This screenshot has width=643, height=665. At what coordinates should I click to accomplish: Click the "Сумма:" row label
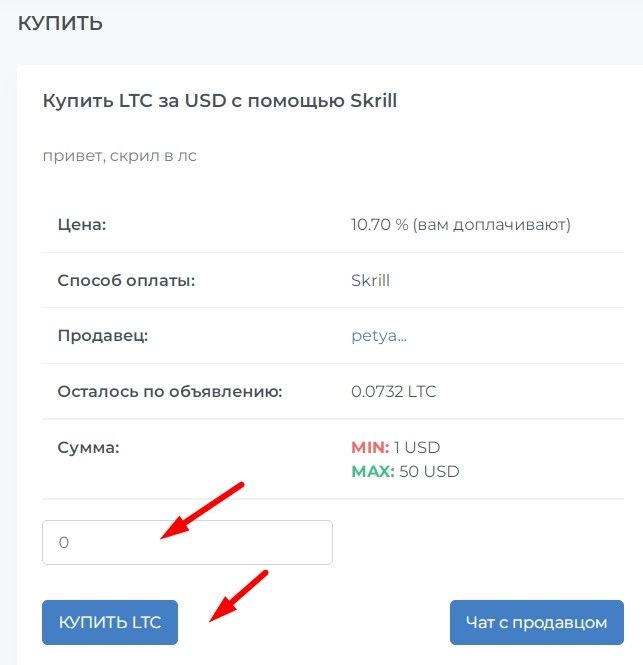pyautogui.click(x=89, y=447)
